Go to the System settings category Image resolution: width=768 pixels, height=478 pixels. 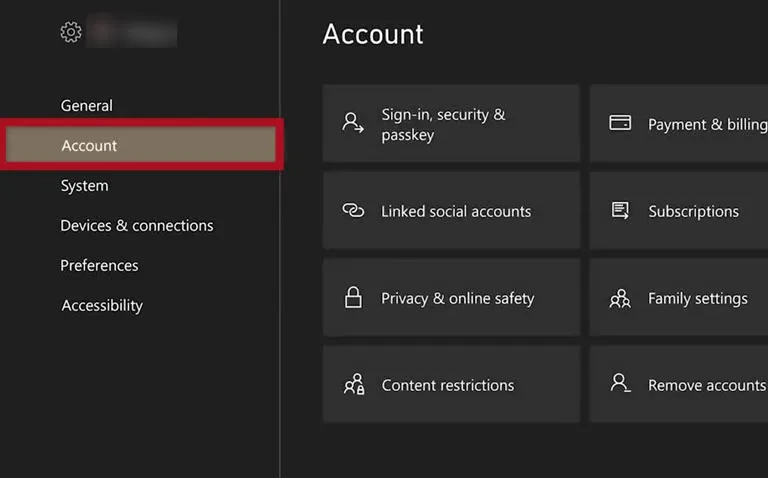point(84,186)
